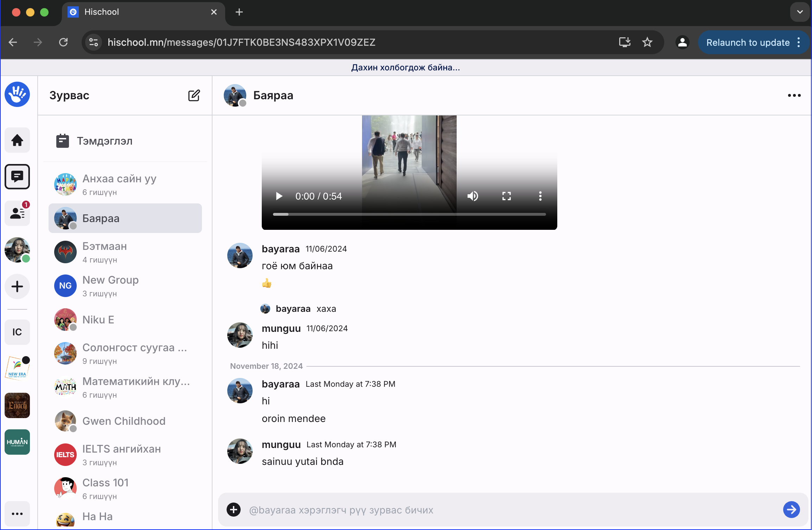Click the send message arrow button
This screenshot has width=812, height=530.
coord(791,510)
